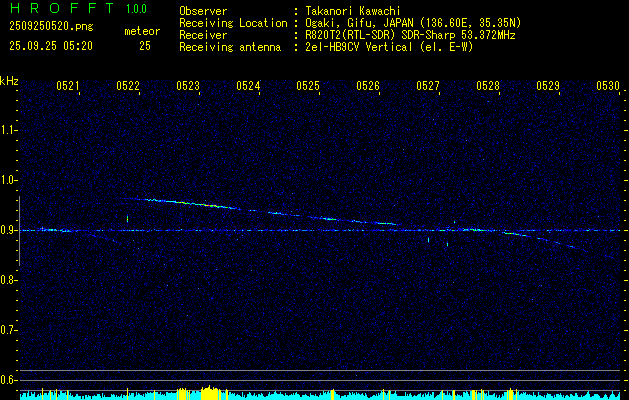The image size is (629, 400).
Task: Click the timestamp 25.09.25 05:20
Action: click(x=51, y=46)
